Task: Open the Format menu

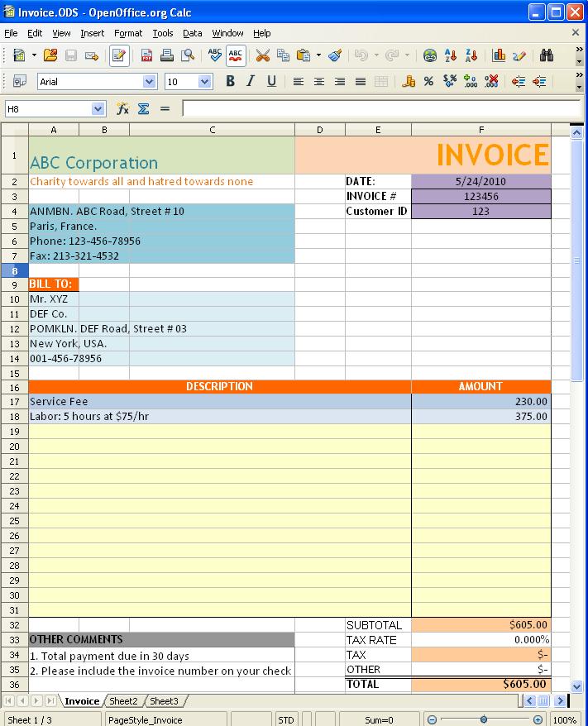Action: coord(128,33)
